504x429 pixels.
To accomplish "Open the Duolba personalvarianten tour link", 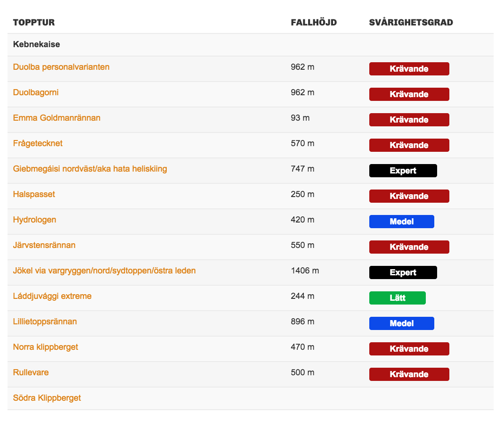I will (x=61, y=67).
